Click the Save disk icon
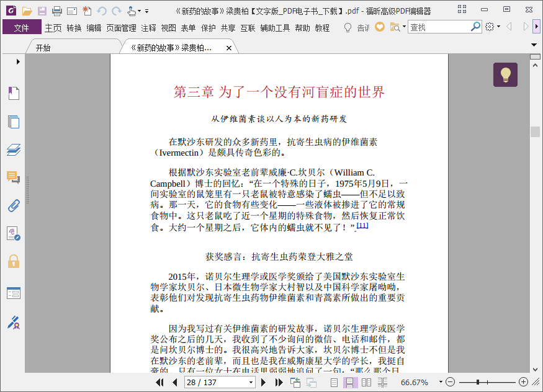 [42, 11]
